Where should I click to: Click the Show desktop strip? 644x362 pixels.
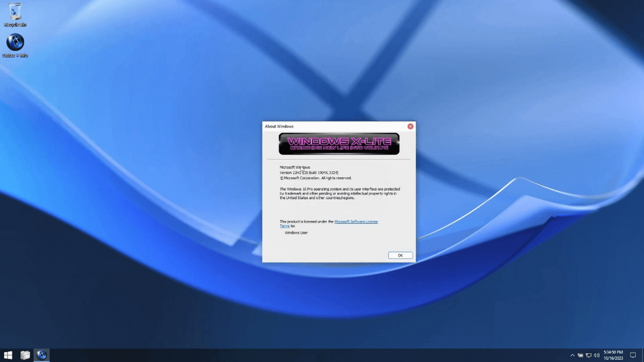pos(642,355)
